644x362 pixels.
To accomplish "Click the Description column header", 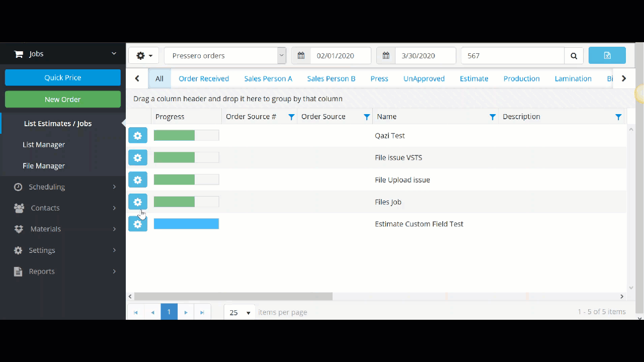I will 521,117.
